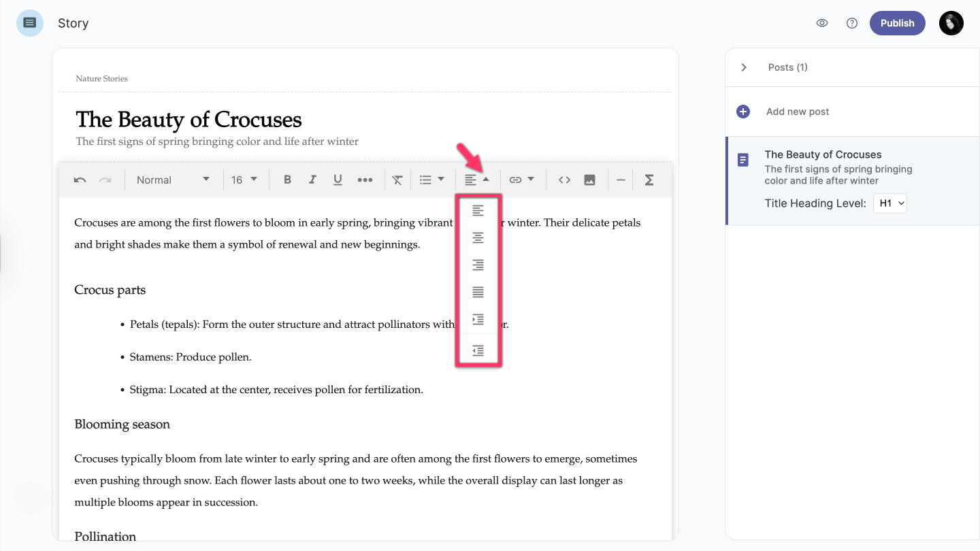Choose justify alignment option
The width and height of the screenshot is (980, 551).
pyautogui.click(x=478, y=293)
